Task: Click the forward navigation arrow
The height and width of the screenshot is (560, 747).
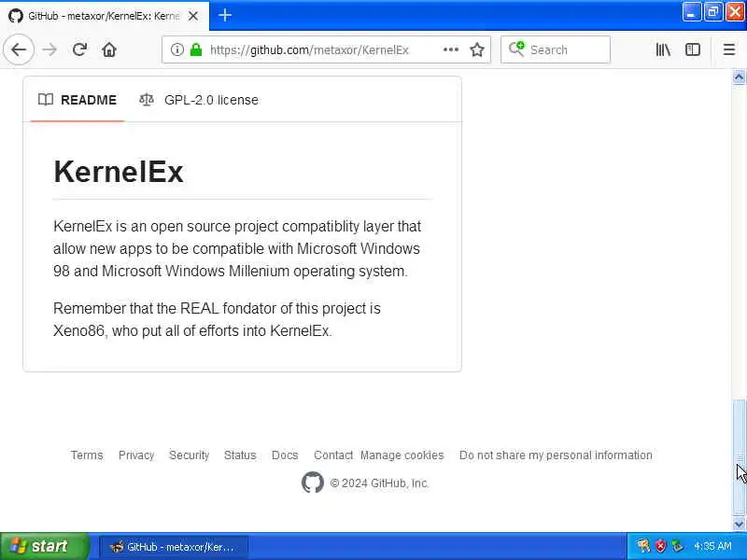Action: pyautogui.click(x=49, y=49)
